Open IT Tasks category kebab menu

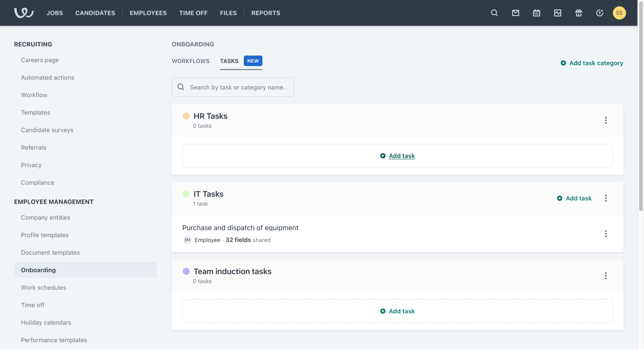click(x=606, y=198)
